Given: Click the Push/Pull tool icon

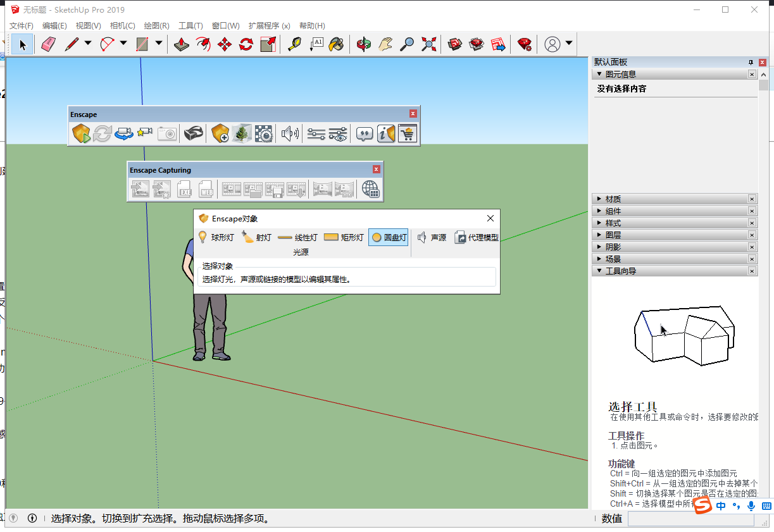Looking at the screenshot, I should pyautogui.click(x=182, y=44).
